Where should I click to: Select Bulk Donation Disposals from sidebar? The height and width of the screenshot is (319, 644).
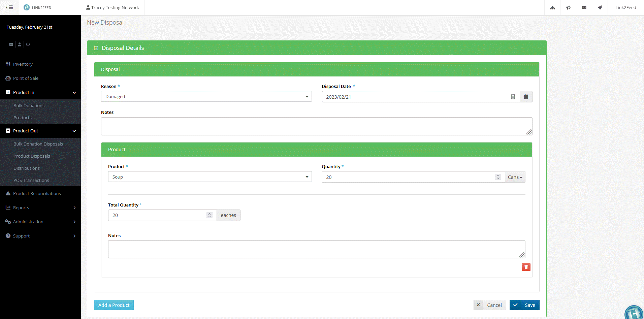click(38, 144)
